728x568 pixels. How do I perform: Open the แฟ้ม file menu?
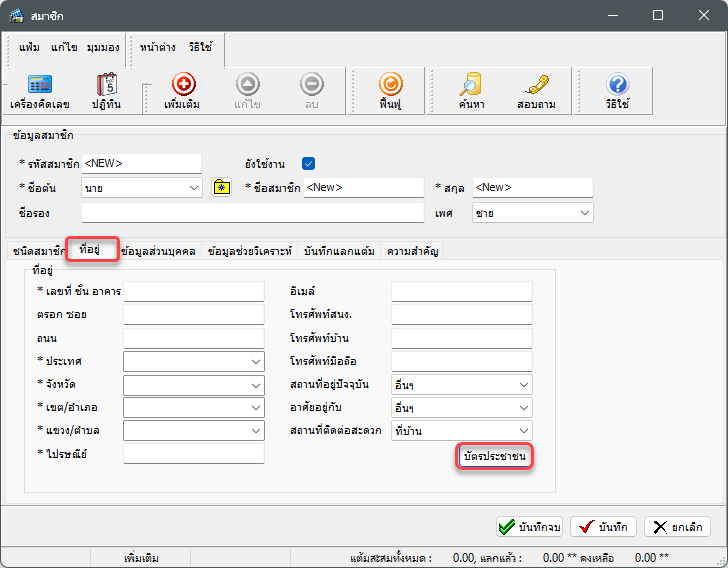coord(31,47)
